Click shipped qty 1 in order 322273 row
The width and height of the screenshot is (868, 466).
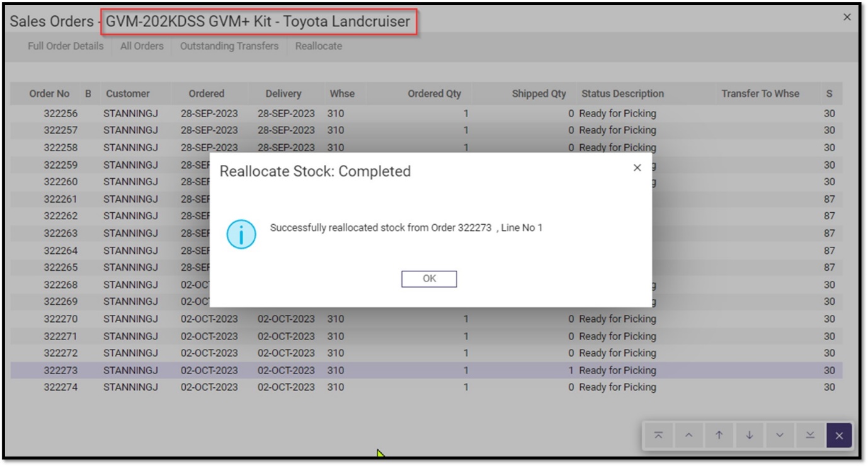click(571, 370)
